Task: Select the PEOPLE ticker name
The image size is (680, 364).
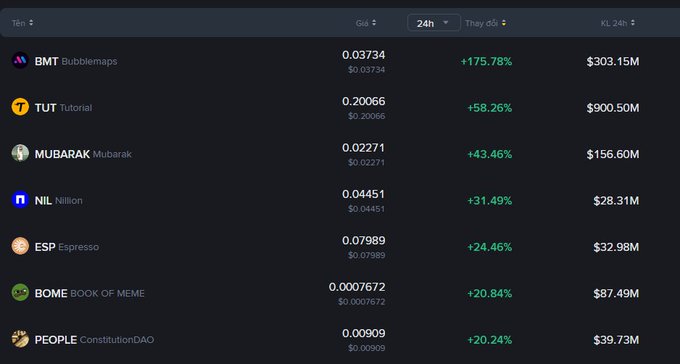Action: coord(56,340)
